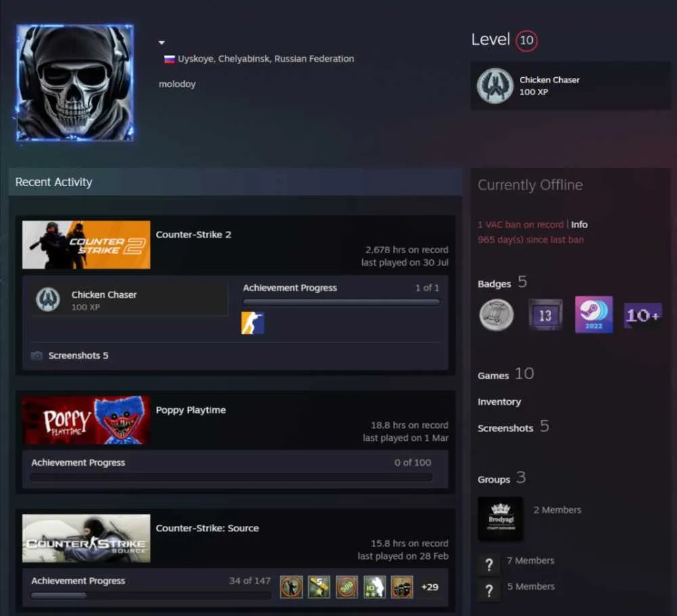This screenshot has width=677, height=616.
Task: Click the question mark icon beside 7 Members
Action: coord(489,565)
